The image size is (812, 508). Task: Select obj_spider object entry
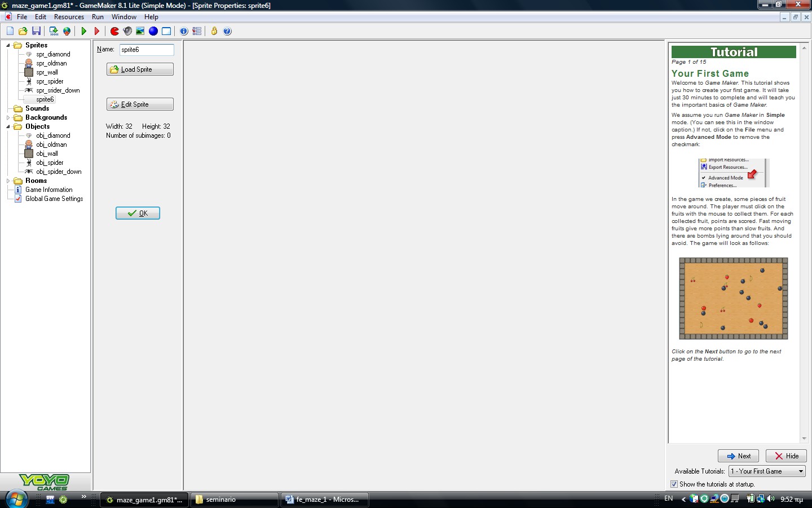(x=50, y=163)
